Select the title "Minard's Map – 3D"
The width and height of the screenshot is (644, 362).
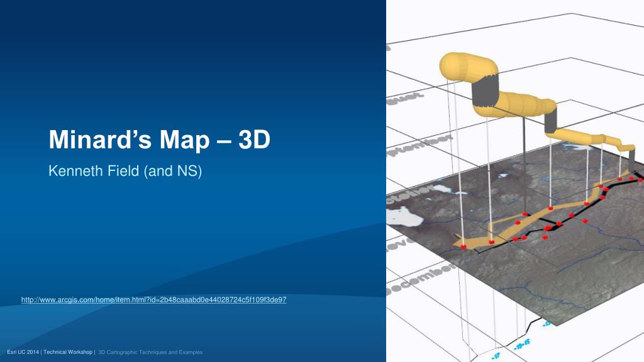tap(159, 140)
